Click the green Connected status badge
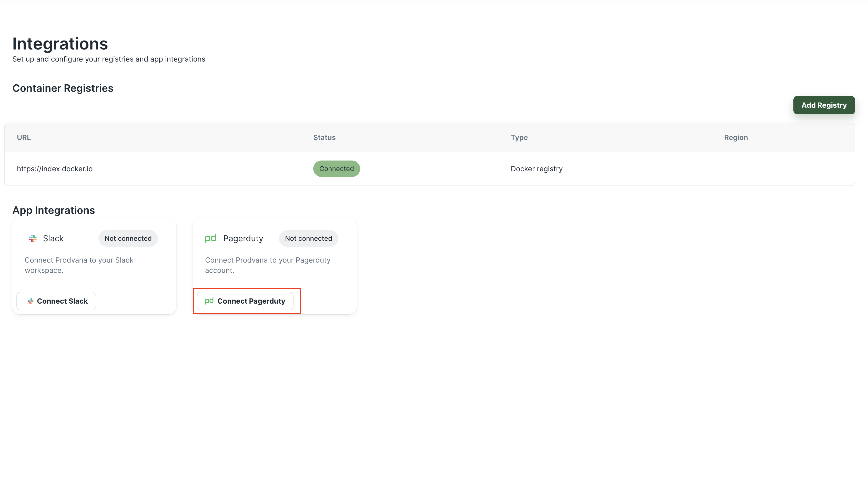The height and width of the screenshot is (479, 868). [336, 168]
